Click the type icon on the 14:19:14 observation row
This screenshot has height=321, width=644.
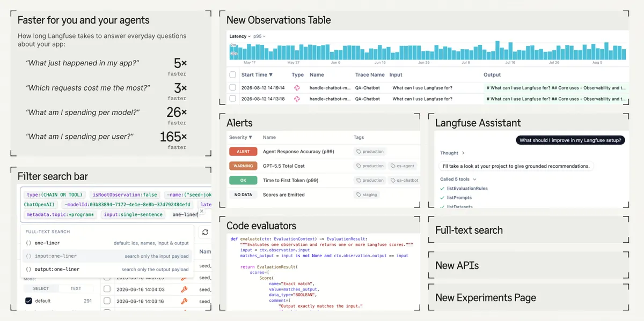[x=296, y=87]
